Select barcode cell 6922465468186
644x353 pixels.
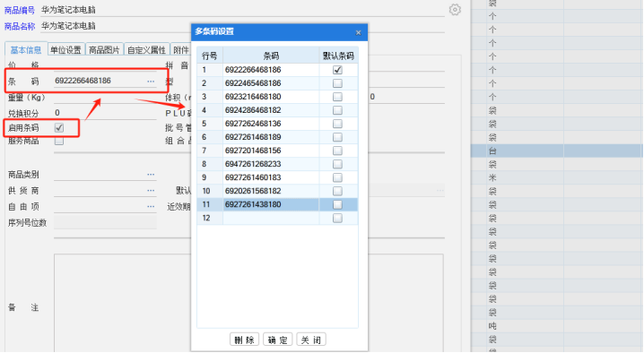[271, 83]
